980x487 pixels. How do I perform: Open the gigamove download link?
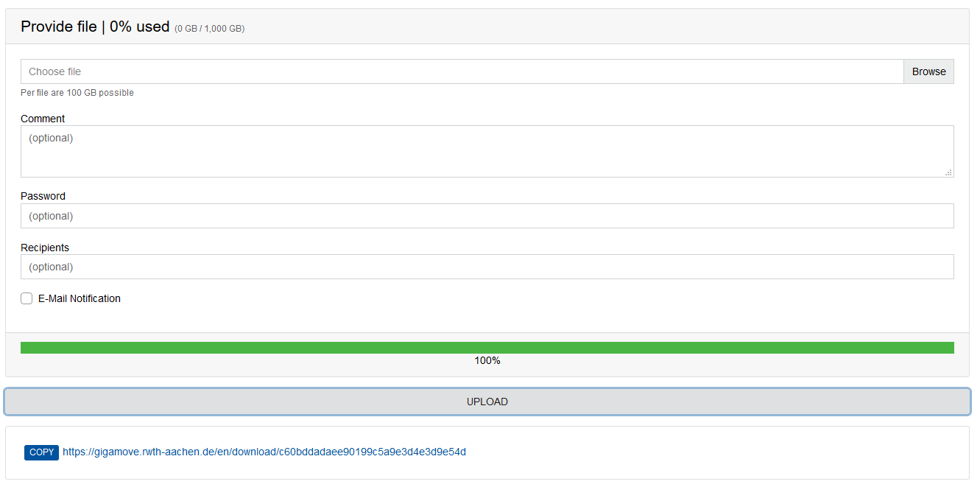click(x=264, y=452)
